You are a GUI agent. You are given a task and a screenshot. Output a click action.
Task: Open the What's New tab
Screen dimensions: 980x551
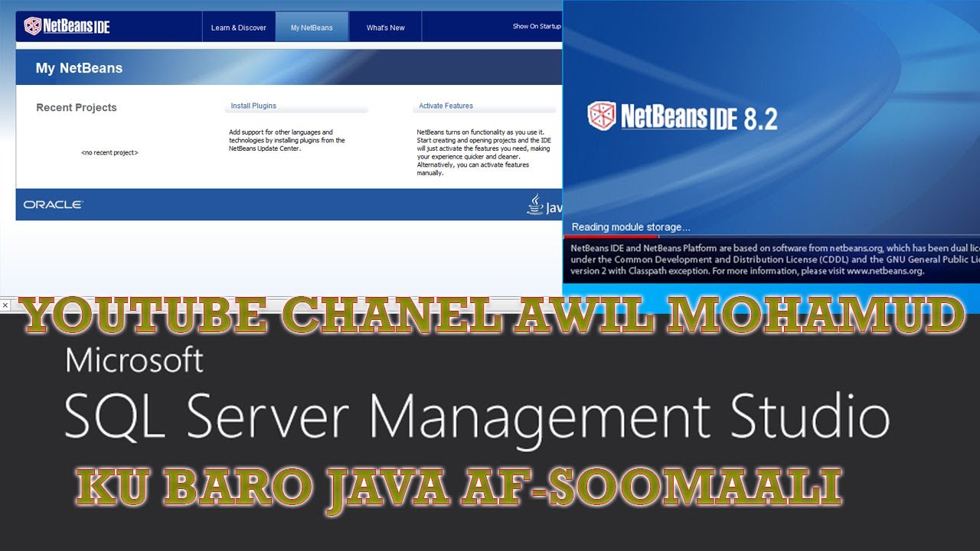385,28
